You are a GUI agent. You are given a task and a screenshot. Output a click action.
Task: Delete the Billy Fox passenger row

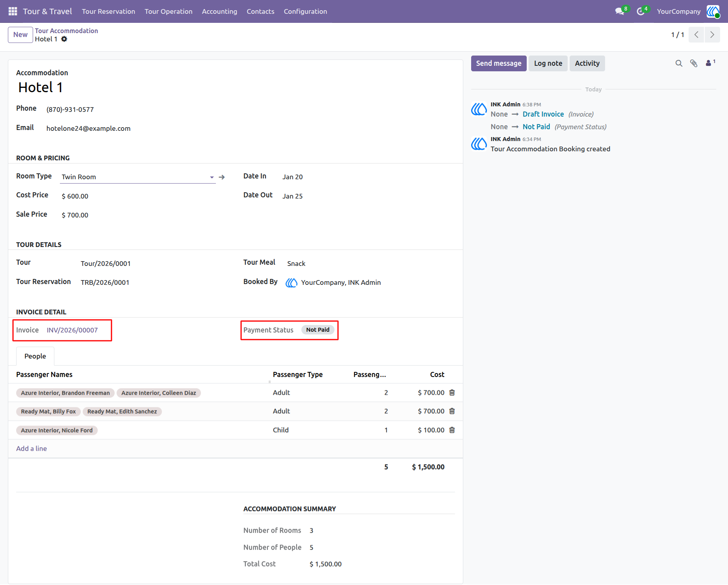pyautogui.click(x=452, y=411)
